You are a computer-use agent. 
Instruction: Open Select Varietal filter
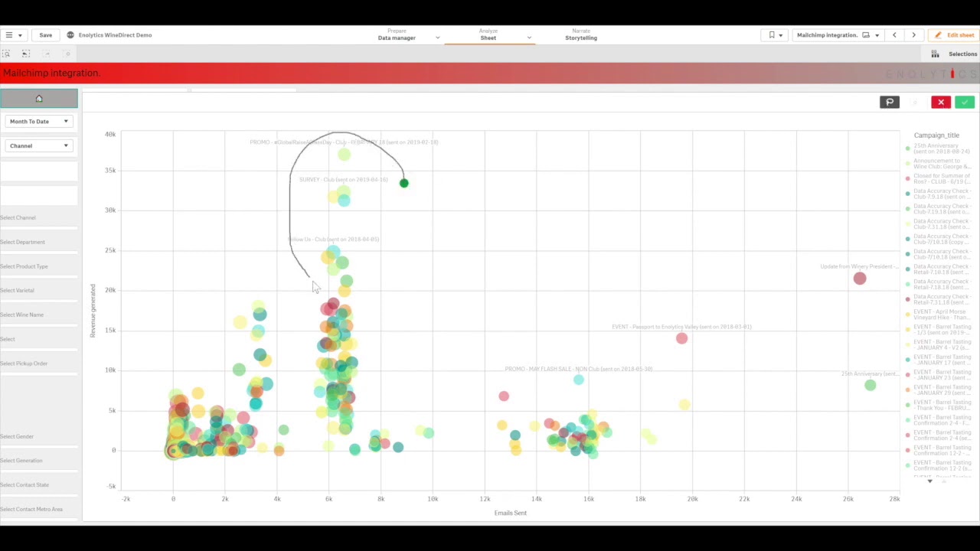(38, 291)
